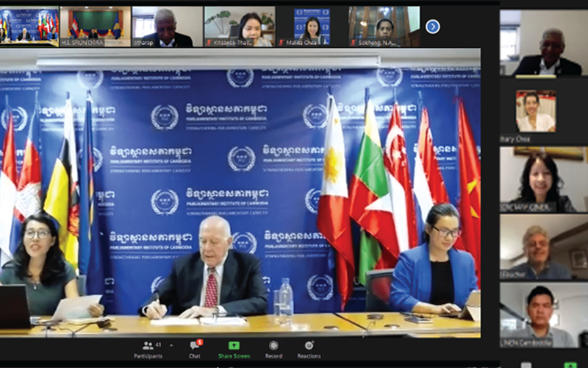Click the green Share Screen button
The image size is (588, 368).
click(x=234, y=350)
